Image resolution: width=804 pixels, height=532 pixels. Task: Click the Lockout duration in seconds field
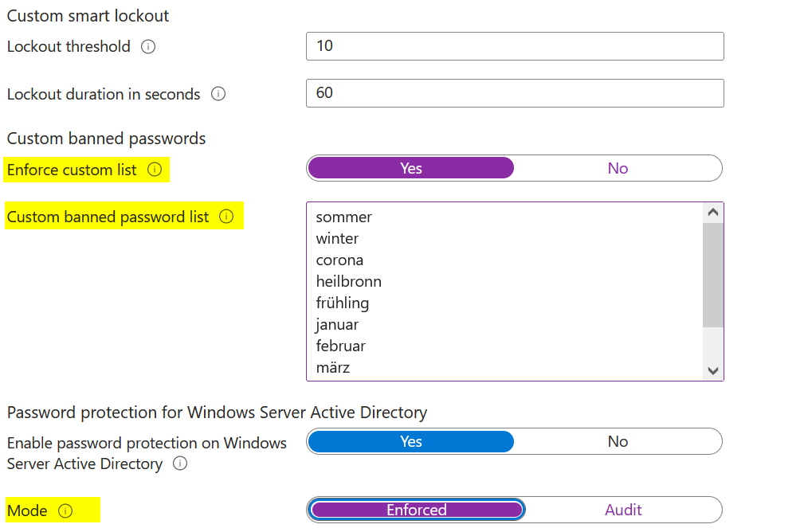click(515, 93)
